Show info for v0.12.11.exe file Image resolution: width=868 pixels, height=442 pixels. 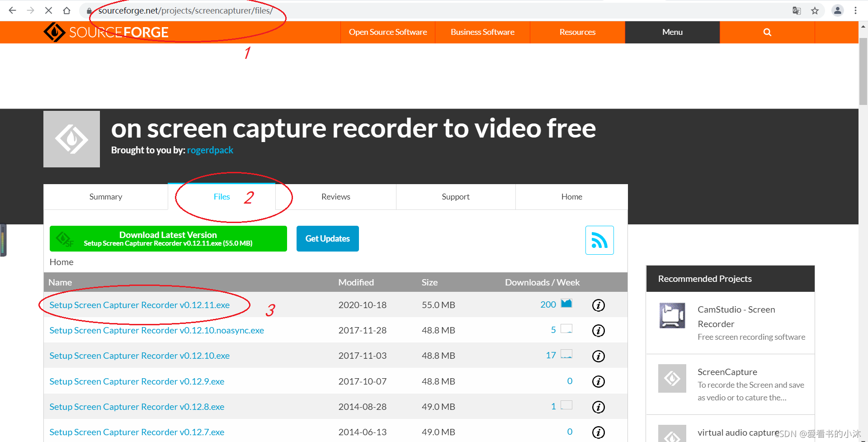[x=598, y=305]
